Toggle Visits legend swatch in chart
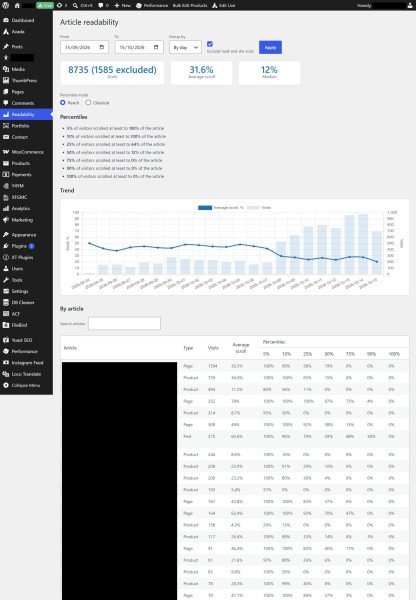416x600 pixels. click(x=253, y=208)
